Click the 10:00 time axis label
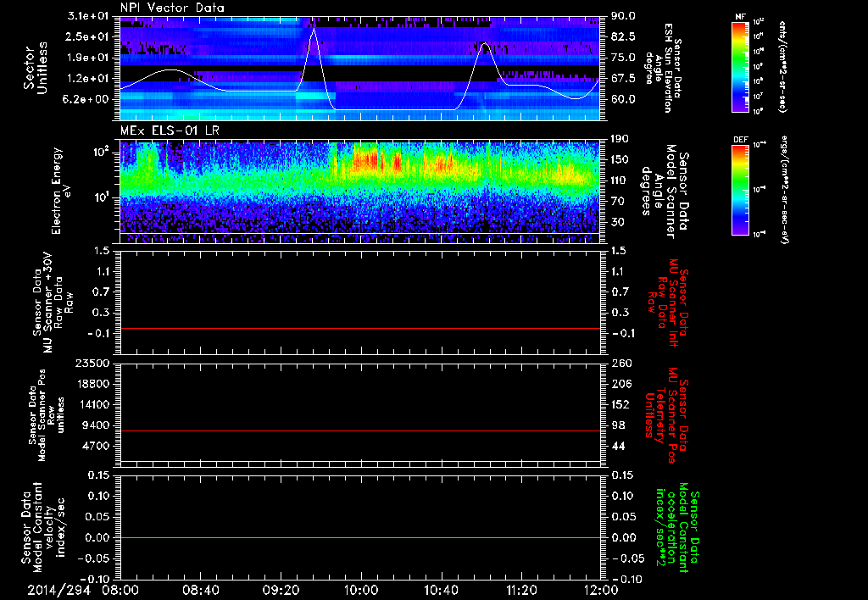The height and width of the screenshot is (600, 868). pos(361,590)
